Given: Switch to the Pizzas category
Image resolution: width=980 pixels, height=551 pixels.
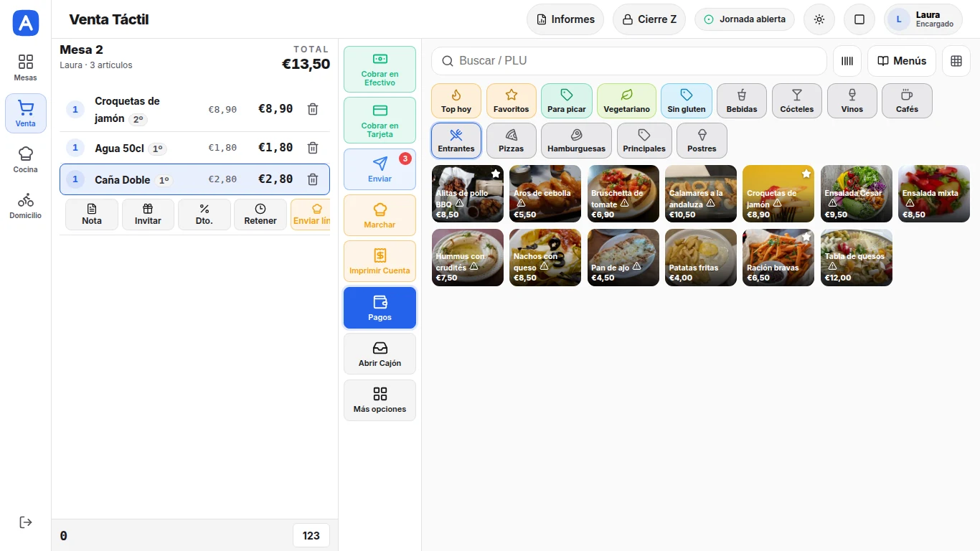Looking at the screenshot, I should coord(512,141).
